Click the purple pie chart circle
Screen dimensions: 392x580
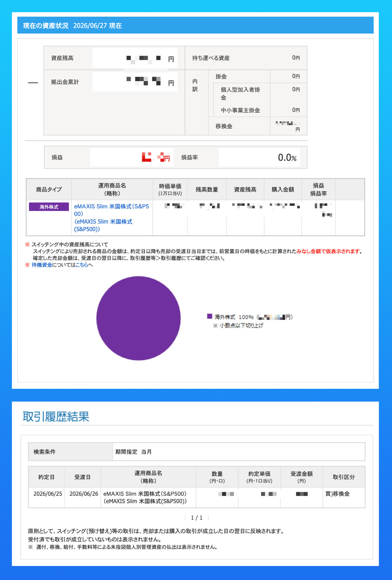[x=138, y=318]
